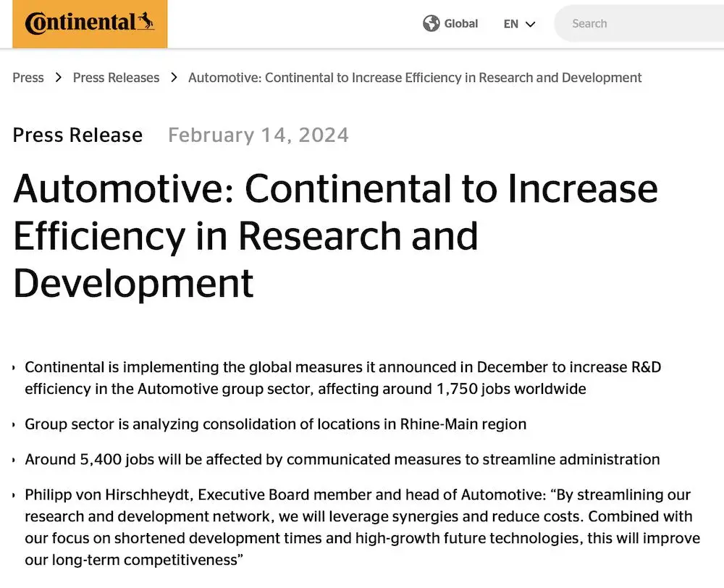The width and height of the screenshot is (724, 588).
Task: Expand the chevron arrow next to EN
Action: point(530,24)
